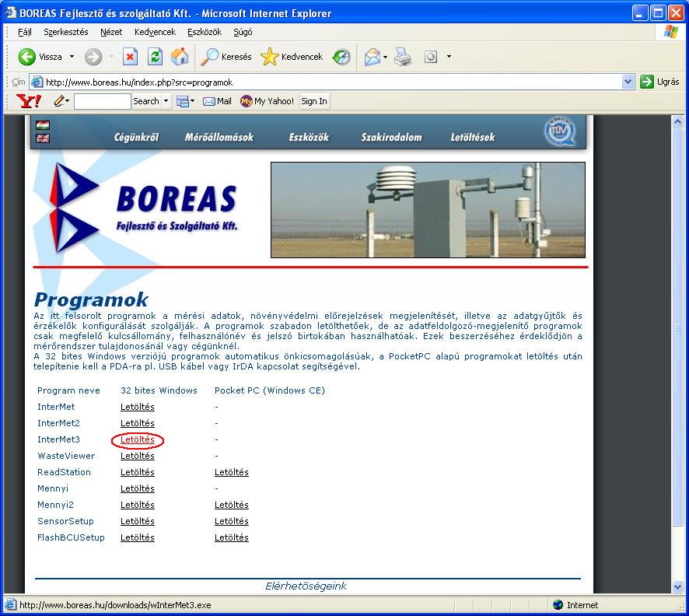Screen dimensions: 689x616
Task: Open the Kedvencek menu
Action: pyautogui.click(x=155, y=32)
